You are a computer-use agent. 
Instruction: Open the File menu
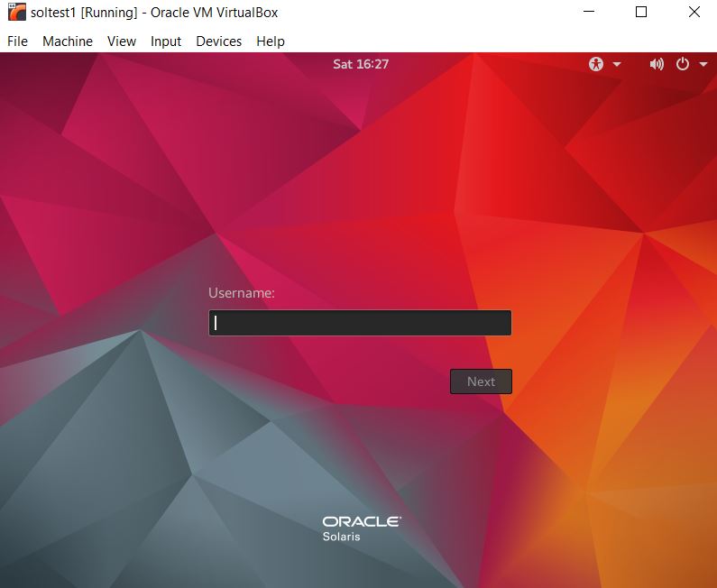point(17,41)
